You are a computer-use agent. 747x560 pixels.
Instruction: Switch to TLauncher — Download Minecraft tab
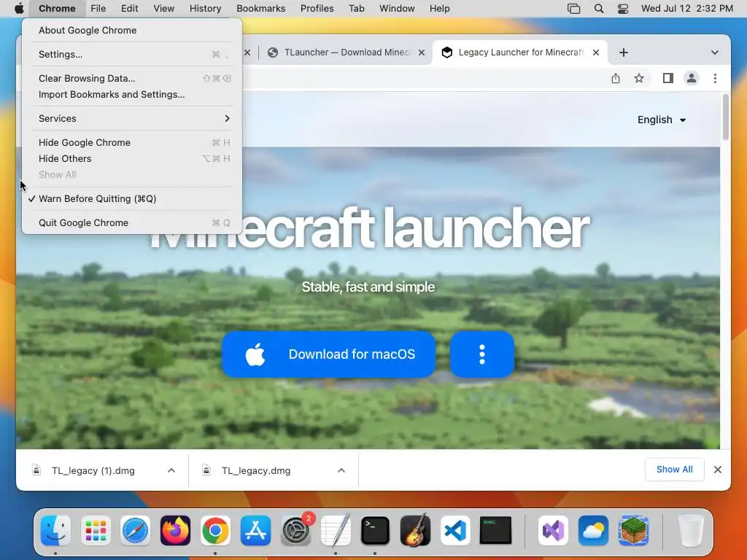tap(344, 52)
